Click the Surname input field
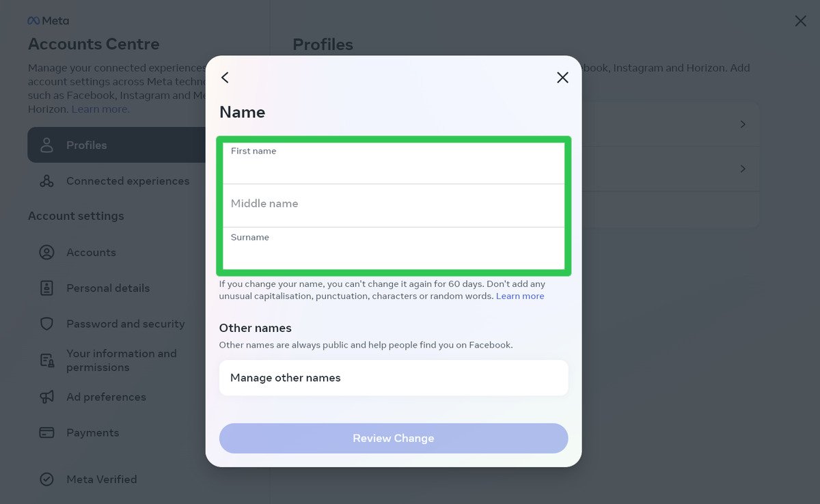The width and height of the screenshot is (820, 504). click(x=394, y=249)
